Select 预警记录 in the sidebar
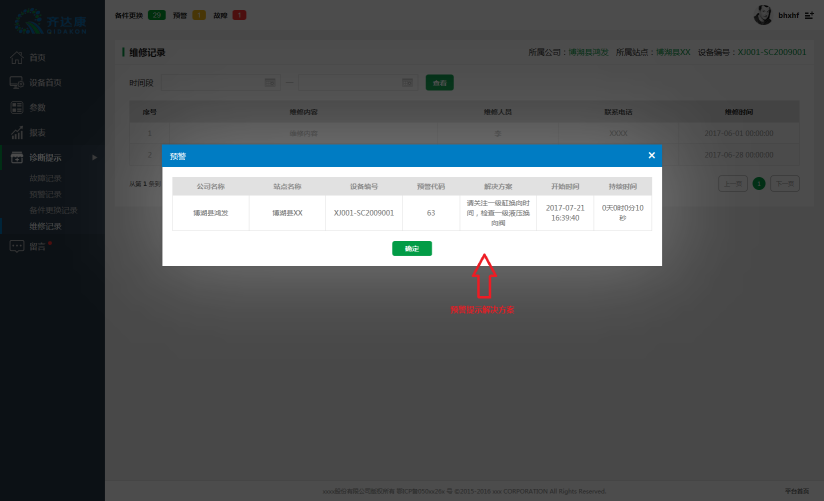The height and width of the screenshot is (501, 824). 45,195
